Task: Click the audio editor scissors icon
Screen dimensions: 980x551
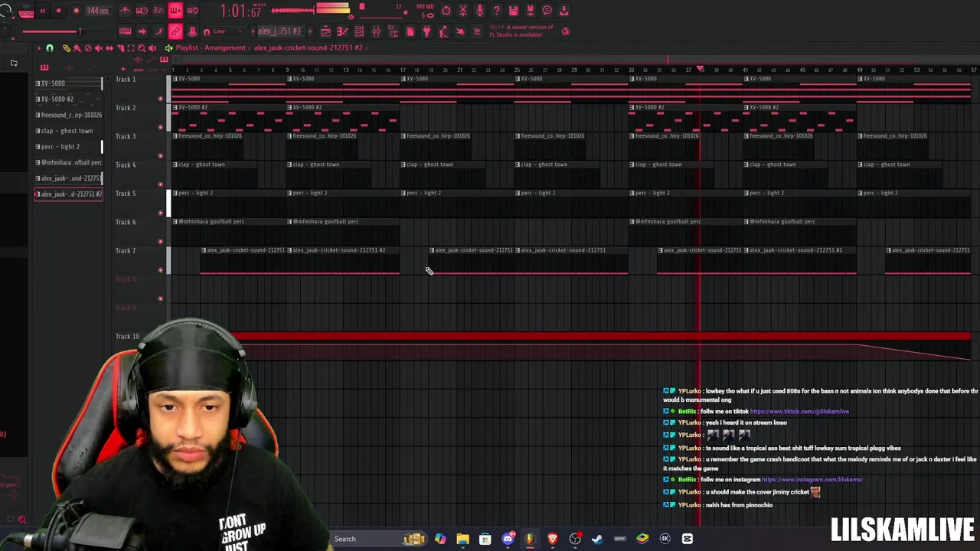Action: click(463, 11)
